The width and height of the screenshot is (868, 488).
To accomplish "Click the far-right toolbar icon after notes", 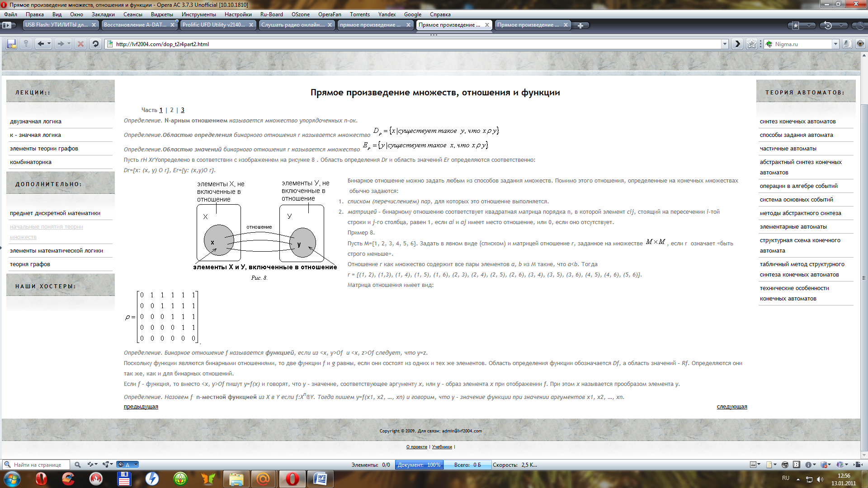I will (x=860, y=44).
